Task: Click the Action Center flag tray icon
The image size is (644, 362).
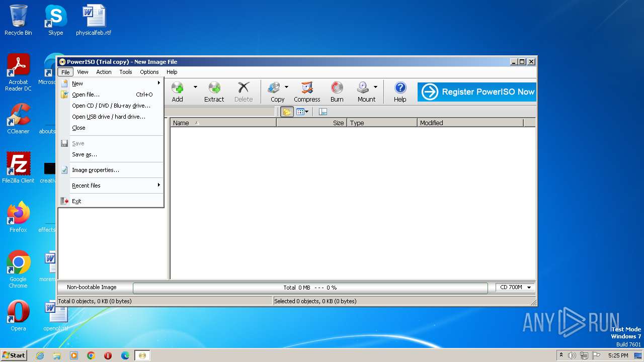Action: 596,355
